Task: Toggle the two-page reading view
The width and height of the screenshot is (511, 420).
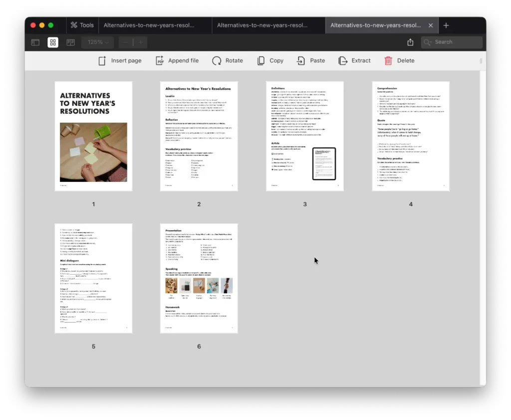Action: (x=70, y=42)
